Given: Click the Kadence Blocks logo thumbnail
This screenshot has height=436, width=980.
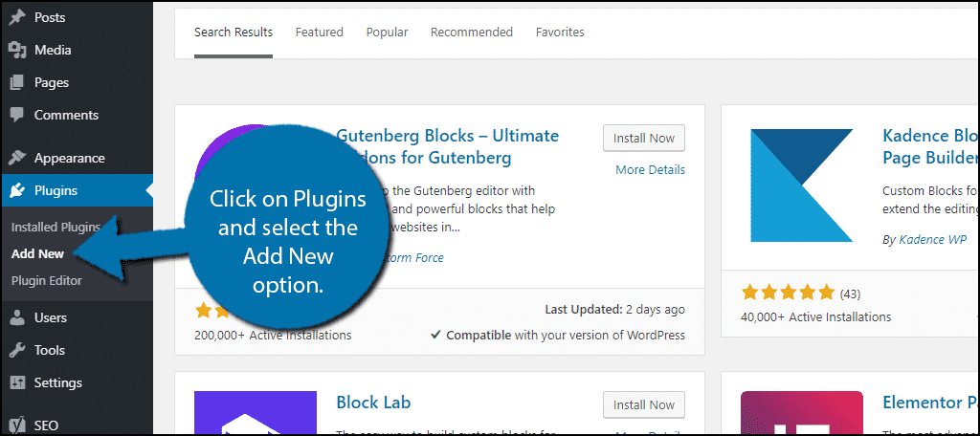Looking at the screenshot, I should tap(802, 185).
